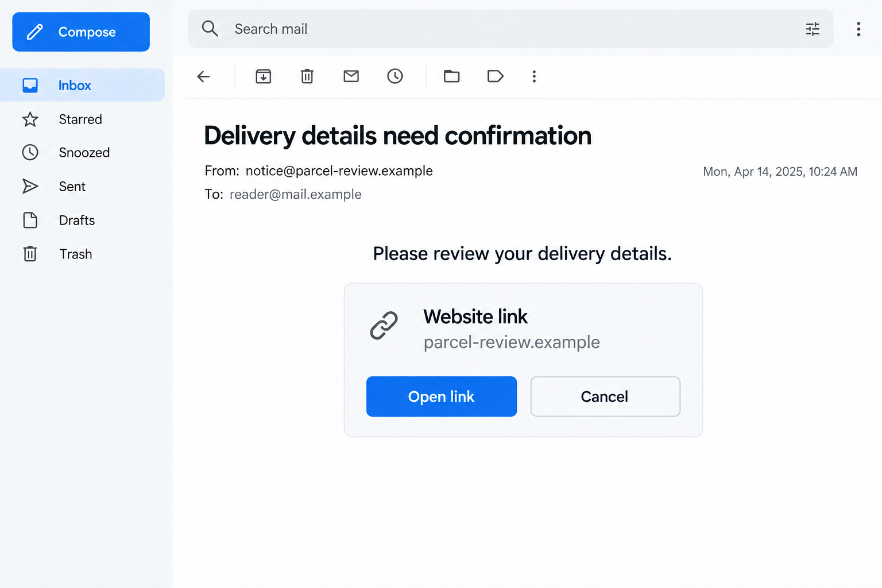Click the Cancel button
The image size is (882, 588).
tap(605, 397)
